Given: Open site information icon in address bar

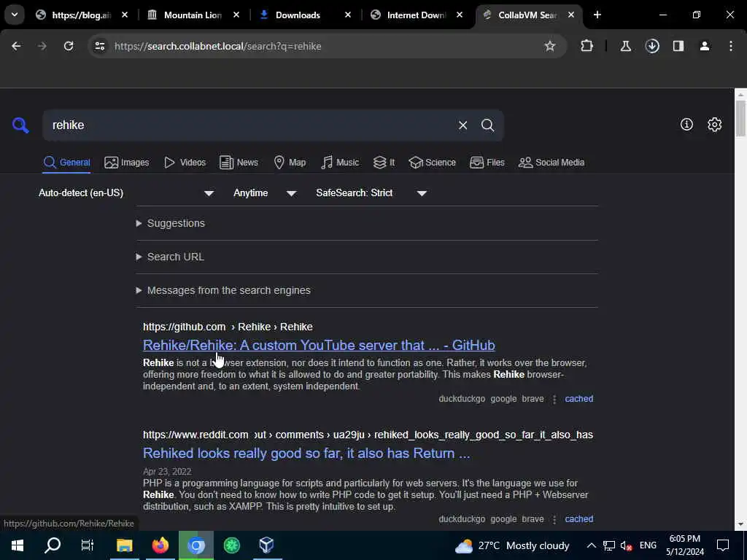Looking at the screenshot, I should 99,46.
